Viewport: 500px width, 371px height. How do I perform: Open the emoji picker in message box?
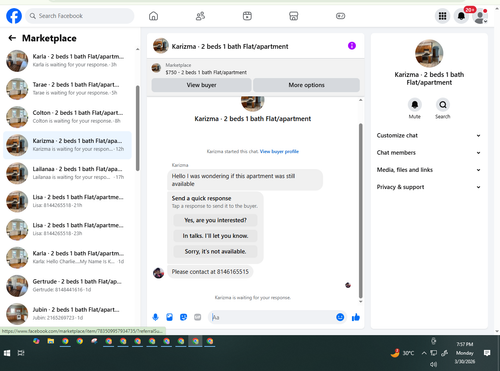pyautogui.click(x=340, y=317)
